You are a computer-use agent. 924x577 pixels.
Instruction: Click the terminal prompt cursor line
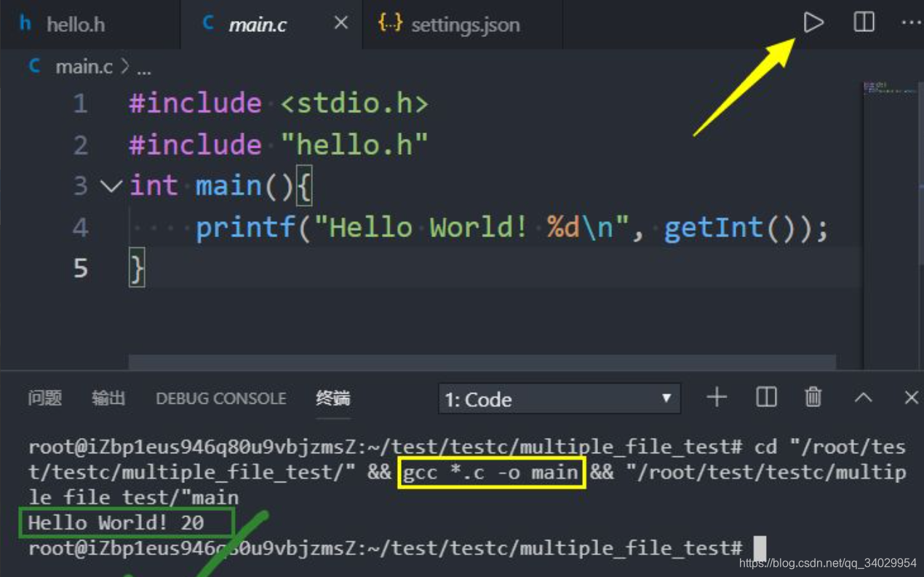pyautogui.click(x=397, y=548)
